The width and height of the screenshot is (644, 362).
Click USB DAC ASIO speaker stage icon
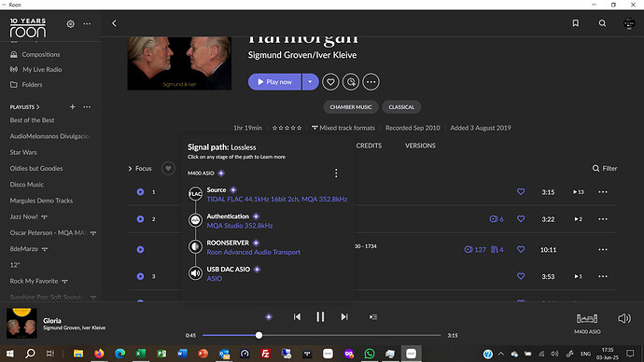(195, 273)
